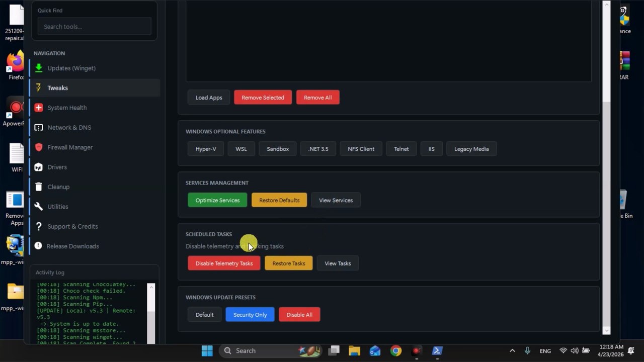Image resolution: width=644 pixels, height=362 pixels.
Task: Click the Release Downloads alert icon
Action: click(x=38, y=246)
